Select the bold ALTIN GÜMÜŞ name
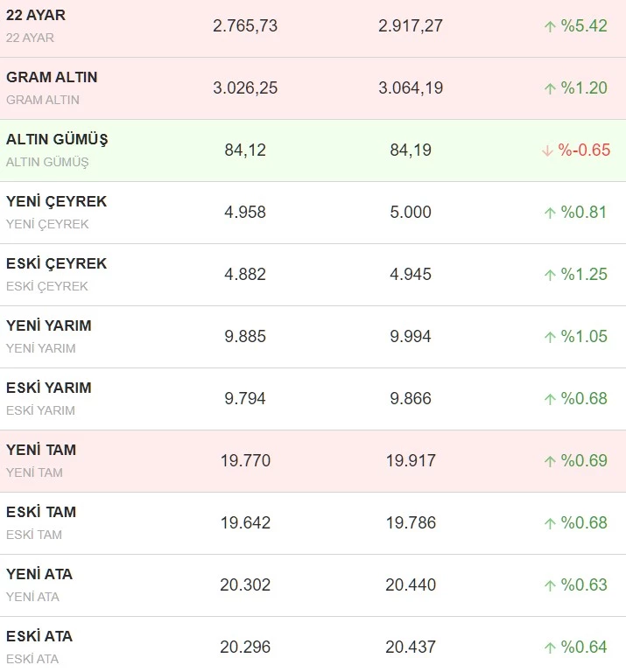 pos(57,139)
